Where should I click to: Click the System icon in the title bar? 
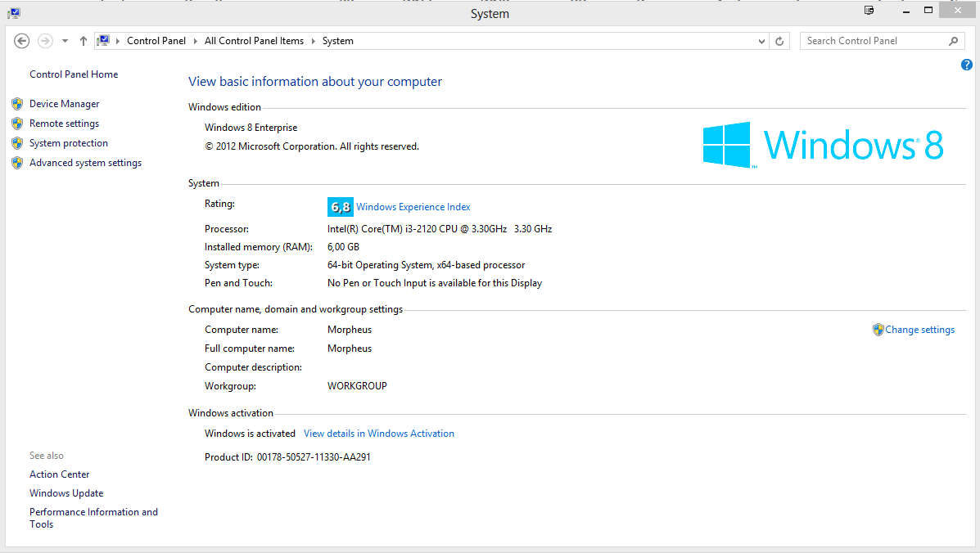tap(14, 13)
